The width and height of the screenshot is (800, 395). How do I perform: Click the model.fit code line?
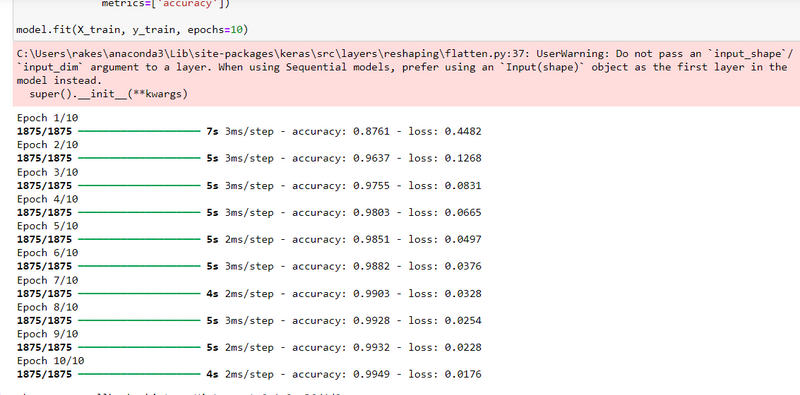tap(132, 30)
